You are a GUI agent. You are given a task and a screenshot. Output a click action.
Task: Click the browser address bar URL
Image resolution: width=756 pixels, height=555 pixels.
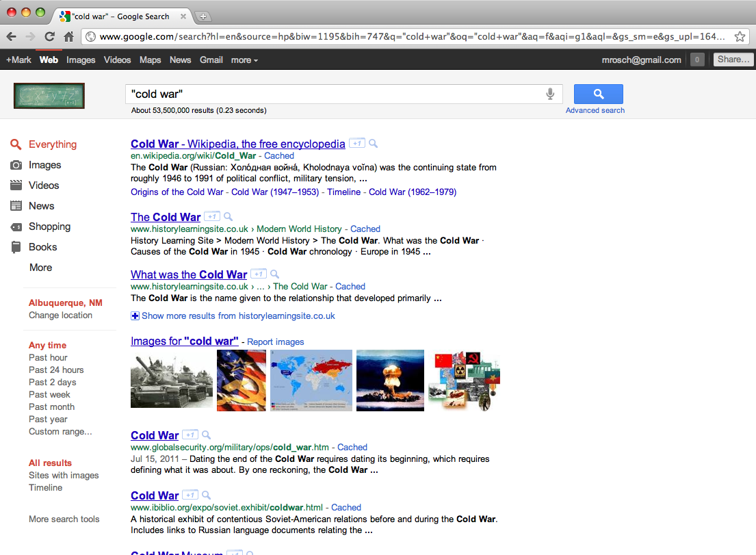(413, 37)
